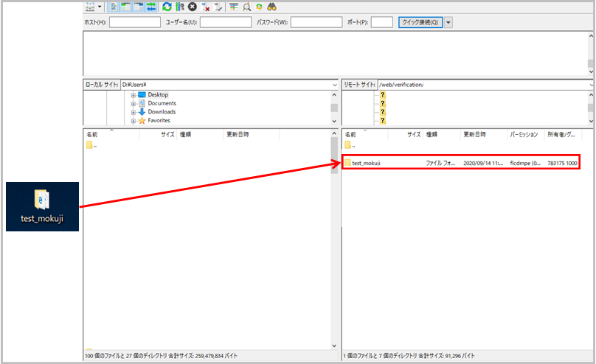
Task: Expand the Downloads folder in local tree
Action: [x=134, y=112]
